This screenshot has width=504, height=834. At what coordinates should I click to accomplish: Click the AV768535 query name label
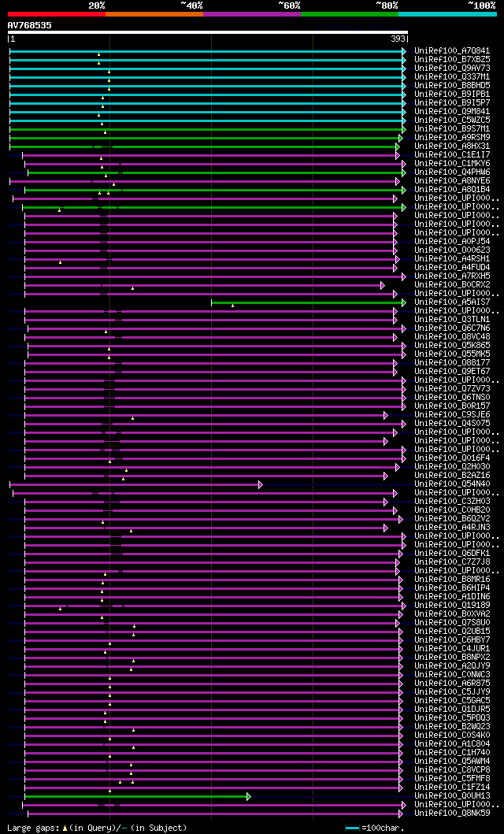[x=29, y=25]
